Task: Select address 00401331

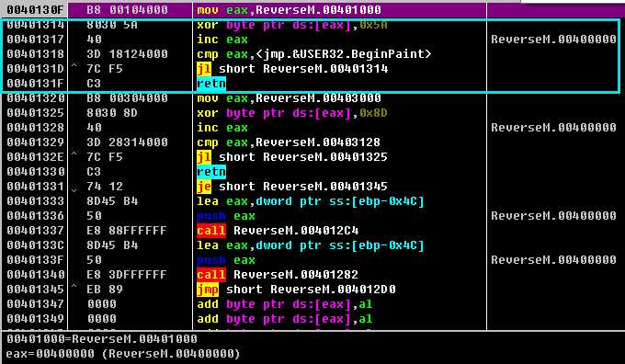Action: [x=35, y=187]
